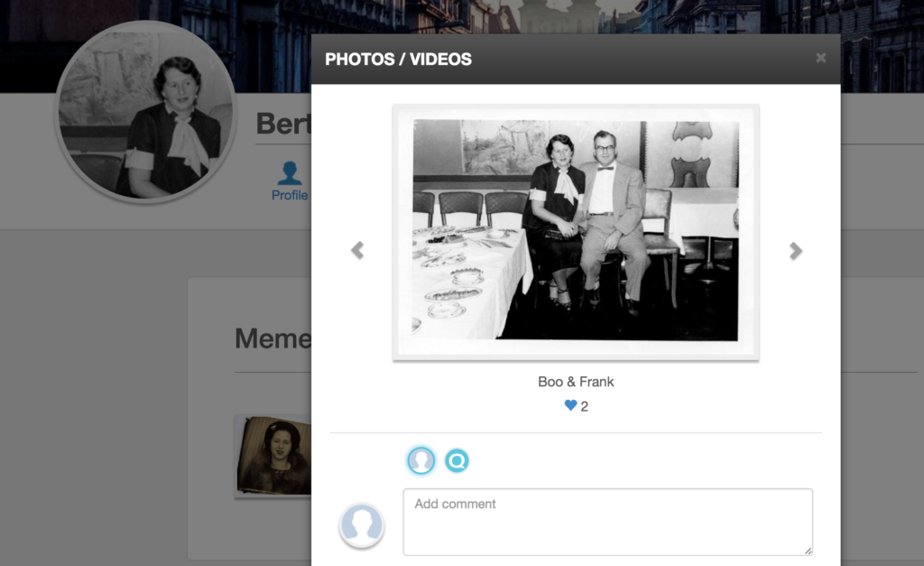Viewport: 924px width, 566px height.
Task: Select the glowing person silhouette identity icon
Action: coord(420,461)
